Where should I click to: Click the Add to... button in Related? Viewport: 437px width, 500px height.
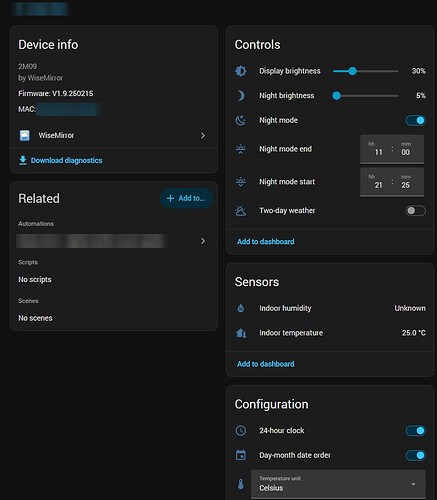click(186, 198)
